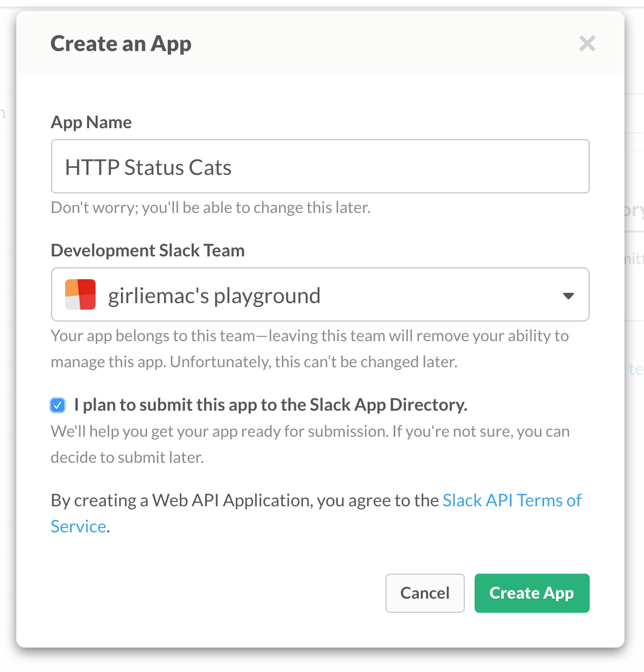The image size is (644, 672).
Task: Click the chevron arrow on the team selector
Action: tap(568, 295)
